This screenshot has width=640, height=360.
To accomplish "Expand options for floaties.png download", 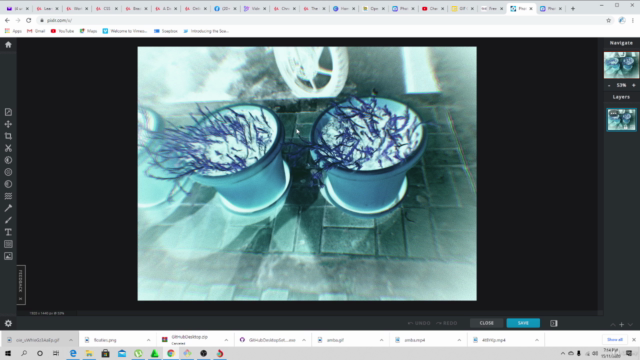I will pyautogui.click(x=148, y=340).
